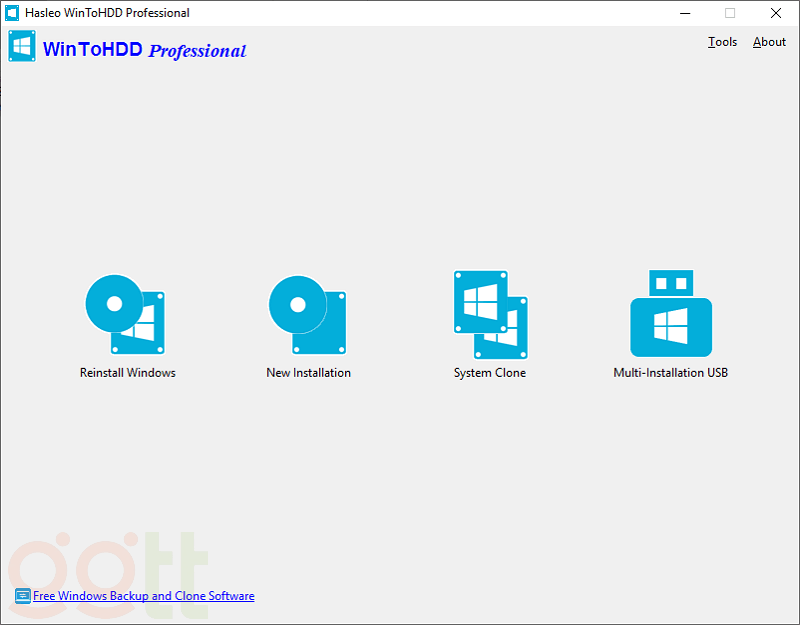Follow the Free Windows Backup and Clone Software link
Viewport: 800px width, 625px height.
(x=144, y=596)
